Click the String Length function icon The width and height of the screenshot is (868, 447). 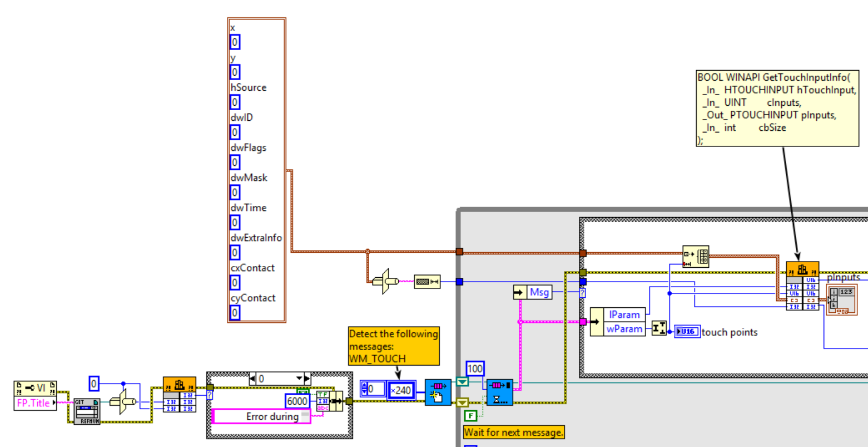coord(427,282)
